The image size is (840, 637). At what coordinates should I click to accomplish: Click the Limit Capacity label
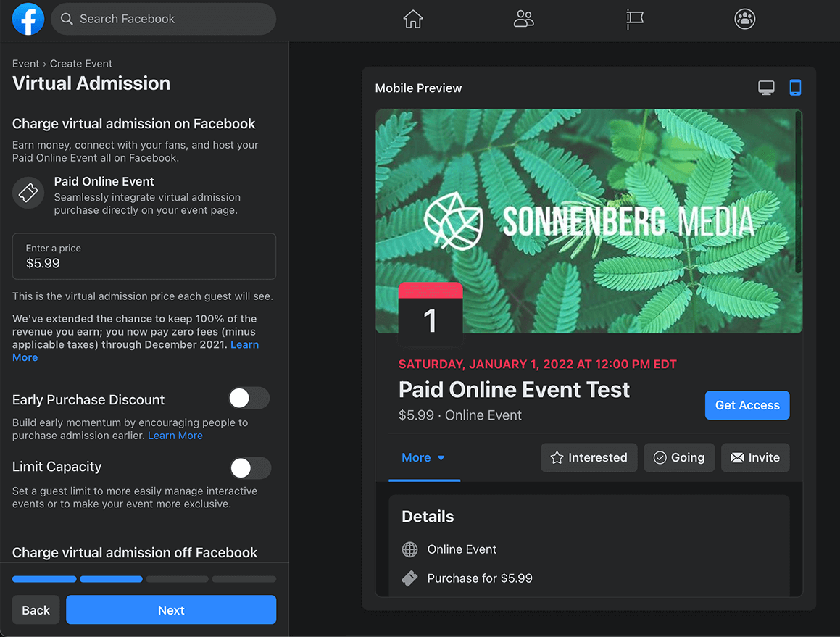pyautogui.click(x=57, y=467)
